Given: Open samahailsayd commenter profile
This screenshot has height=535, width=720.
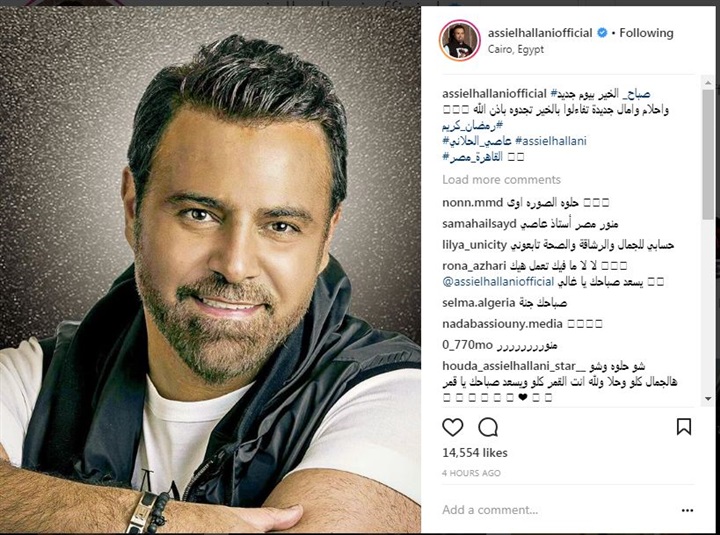Looking at the screenshot, I should click(479, 224).
